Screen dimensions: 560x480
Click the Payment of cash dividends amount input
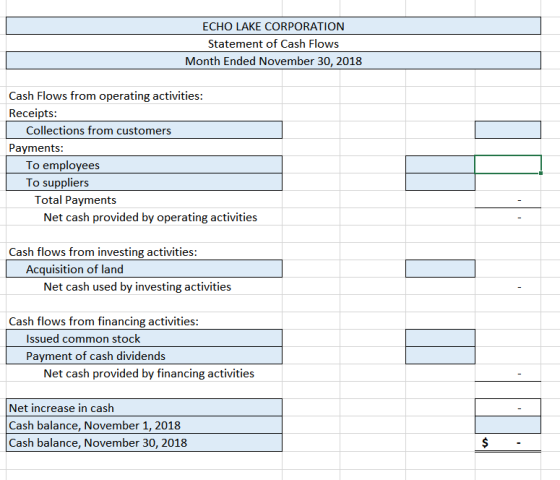click(x=440, y=356)
